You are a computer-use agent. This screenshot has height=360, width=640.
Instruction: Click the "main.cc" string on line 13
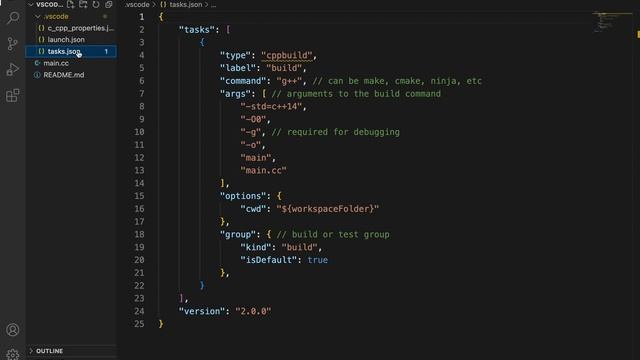tap(263, 170)
